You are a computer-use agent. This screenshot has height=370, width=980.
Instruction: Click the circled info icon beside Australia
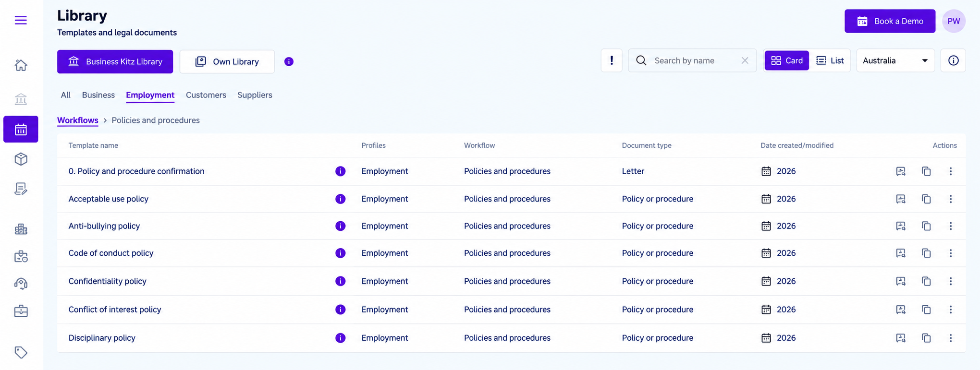tap(953, 60)
